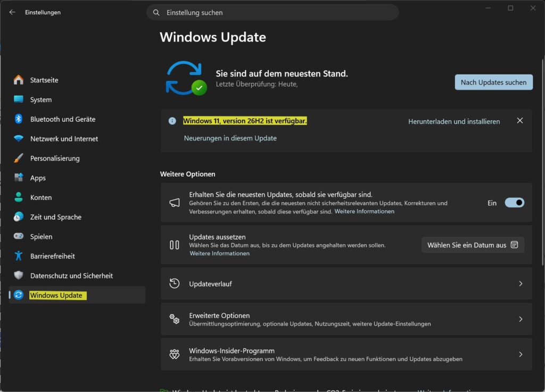Click the history clock icon of Updateverlauf
Viewport: 545px width, 392px height.
click(175, 283)
